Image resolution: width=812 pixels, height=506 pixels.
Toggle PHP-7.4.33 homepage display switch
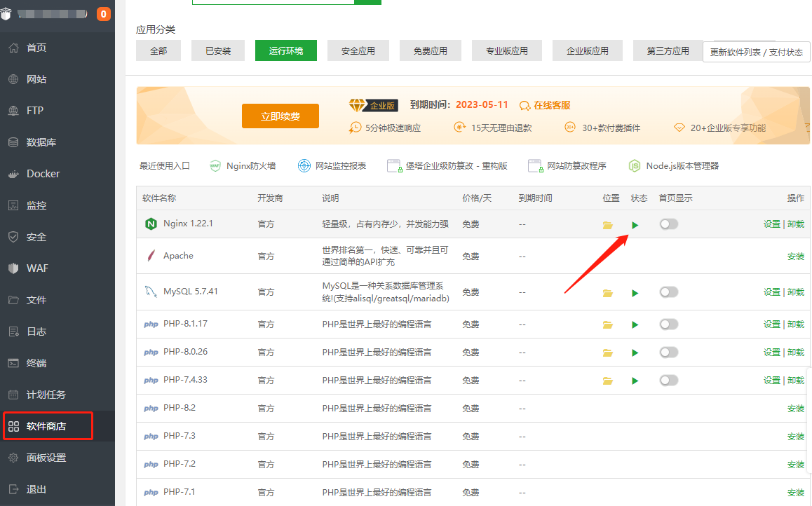pyautogui.click(x=668, y=381)
